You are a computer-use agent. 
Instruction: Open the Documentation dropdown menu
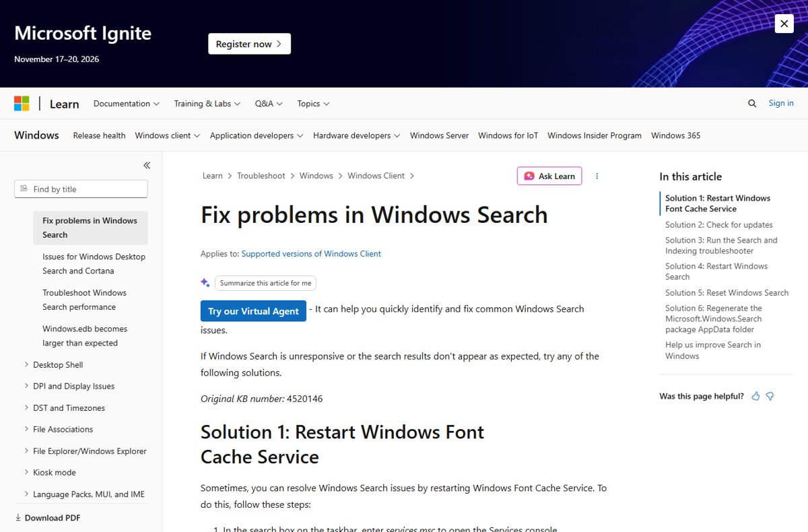click(x=127, y=104)
